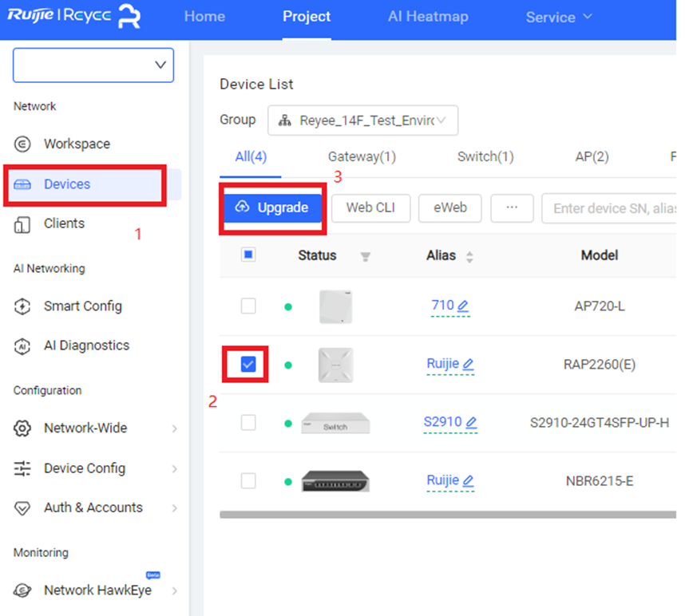
Task: Click the RAP2260(E) device thumbnail
Action: [x=335, y=365]
